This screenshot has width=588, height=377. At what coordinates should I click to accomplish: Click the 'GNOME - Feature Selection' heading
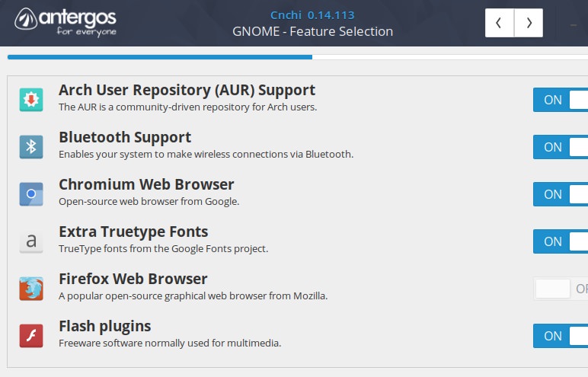[x=312, y=31]
